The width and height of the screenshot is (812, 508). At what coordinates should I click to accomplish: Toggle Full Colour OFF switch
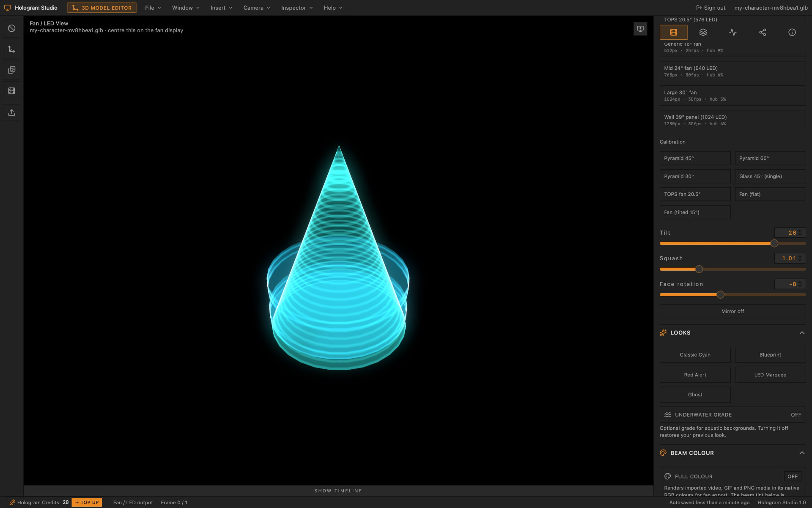click(793, 476)
